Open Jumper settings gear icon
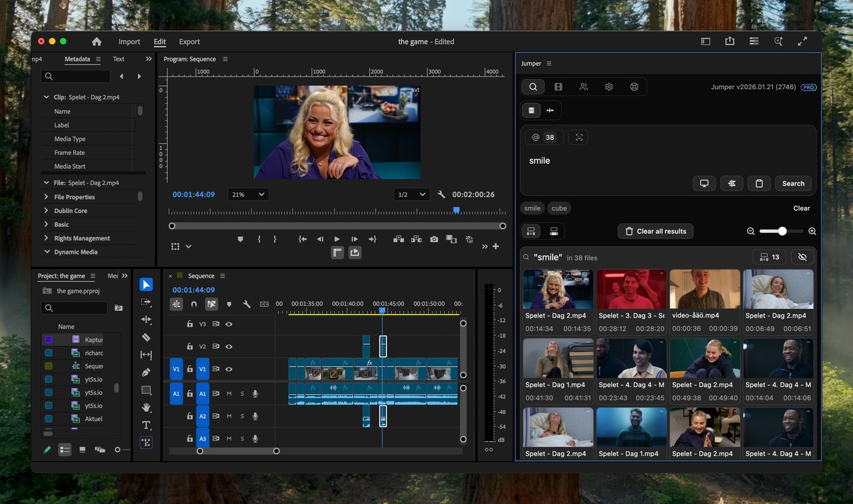The height and width of the screenshot is (504, 853). click(608, 87)
